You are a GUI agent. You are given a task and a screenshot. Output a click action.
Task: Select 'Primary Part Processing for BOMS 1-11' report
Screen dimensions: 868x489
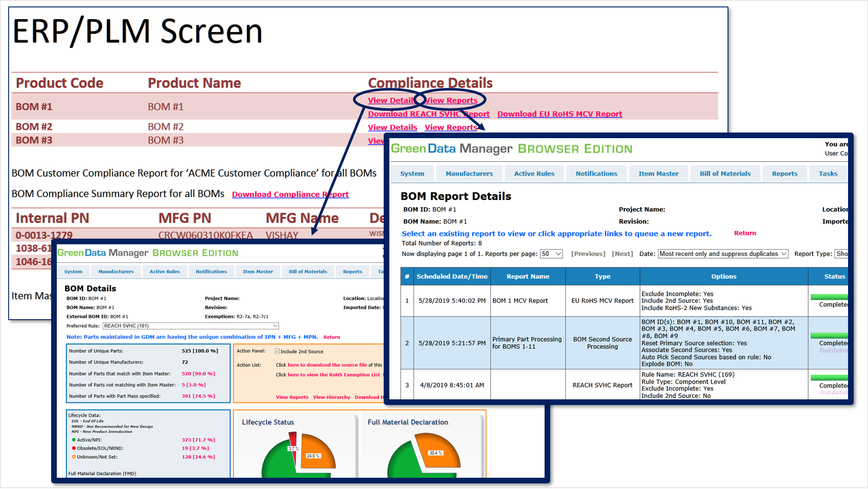click(x=527, y=343)
